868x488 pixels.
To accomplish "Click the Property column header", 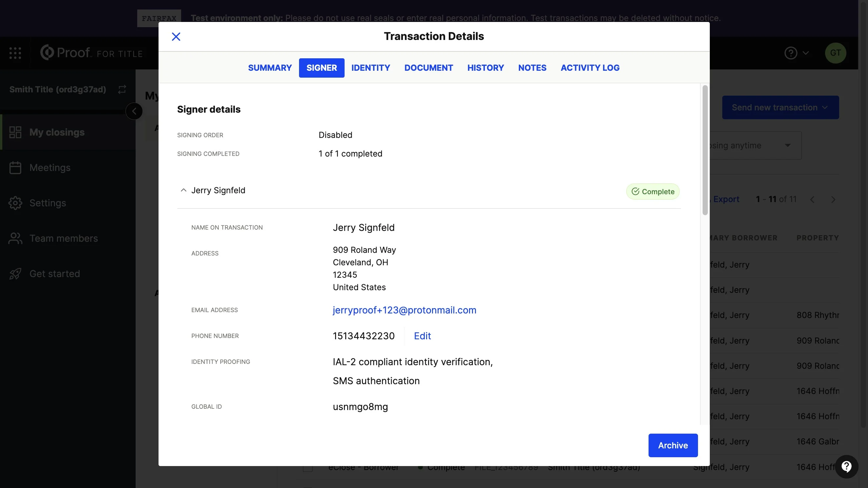I will coord(818,238).
